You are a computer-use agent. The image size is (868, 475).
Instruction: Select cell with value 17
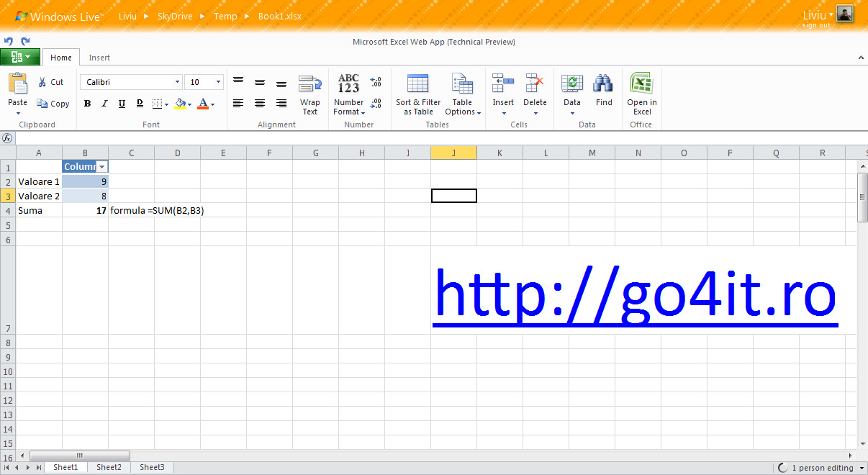point(85,210)
